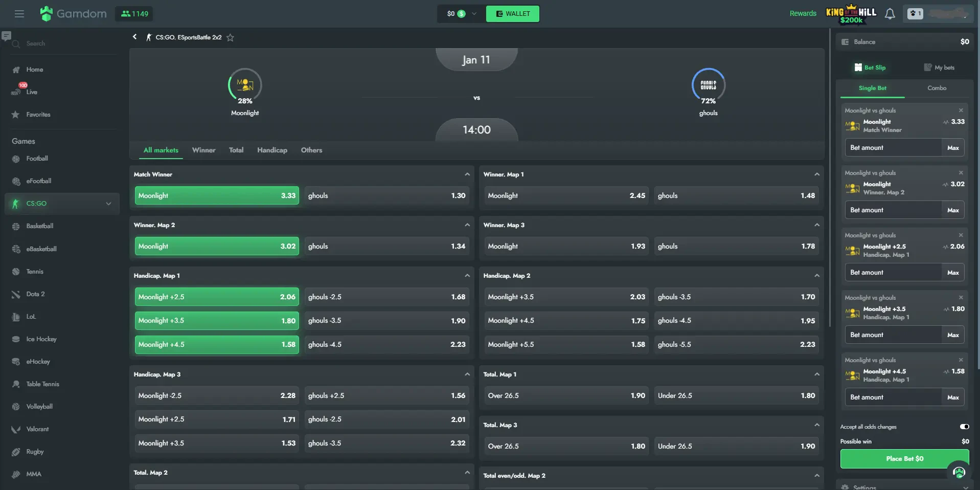The height and width of the screenshot is (490, 980).
Task: Collapse the Total. Map 3 market
Action: coord(816,425)
